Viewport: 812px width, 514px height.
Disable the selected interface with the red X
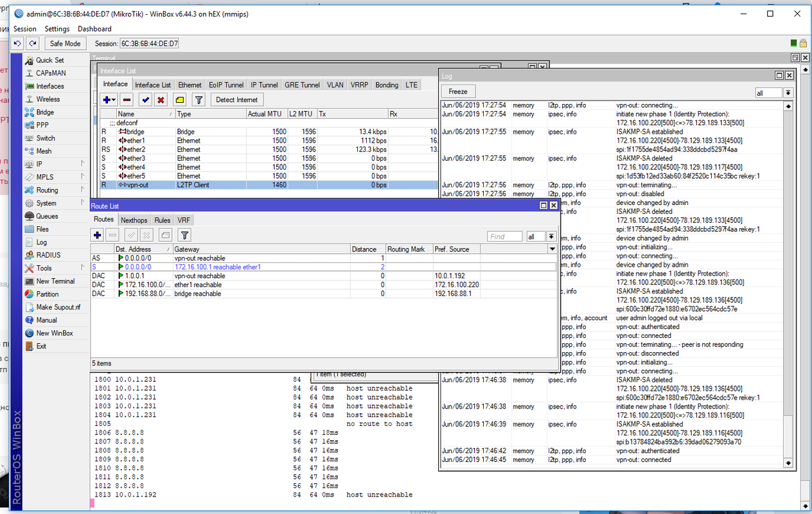pos(161,100)
